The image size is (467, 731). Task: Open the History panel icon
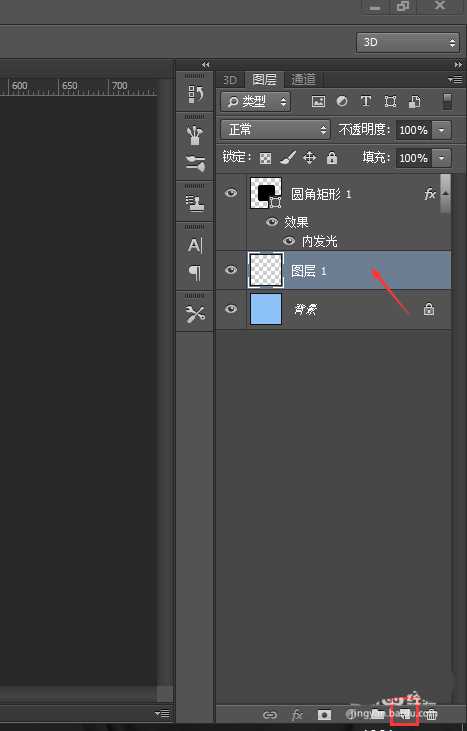(x=196, y=95)
